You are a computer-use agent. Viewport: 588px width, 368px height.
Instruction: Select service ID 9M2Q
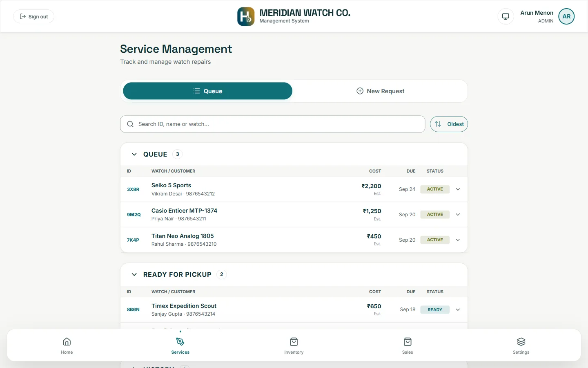(x=134, y=215)
